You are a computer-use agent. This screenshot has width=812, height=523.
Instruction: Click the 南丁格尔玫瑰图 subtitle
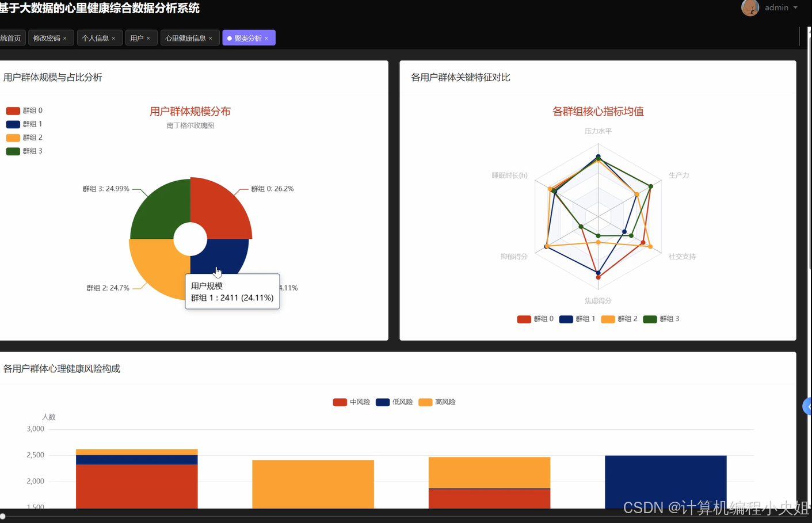click(190, 125)
